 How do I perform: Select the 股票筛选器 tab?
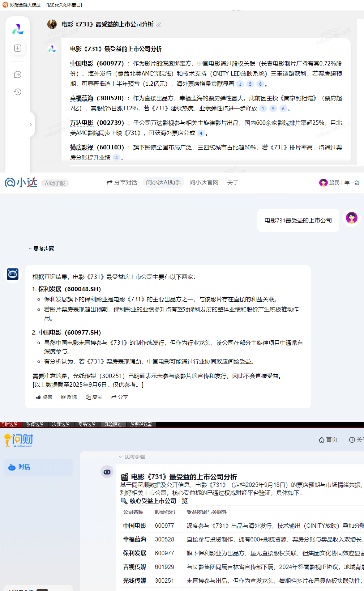141,425
